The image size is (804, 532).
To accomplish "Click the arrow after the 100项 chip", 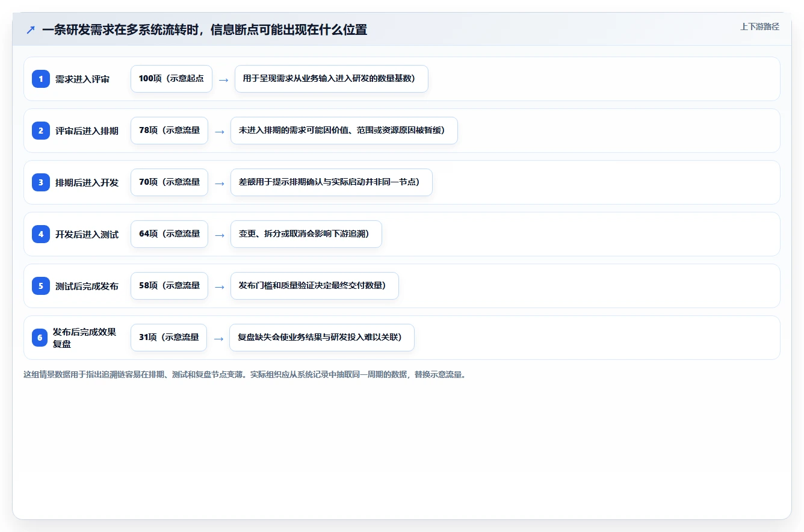I will 223,79.
